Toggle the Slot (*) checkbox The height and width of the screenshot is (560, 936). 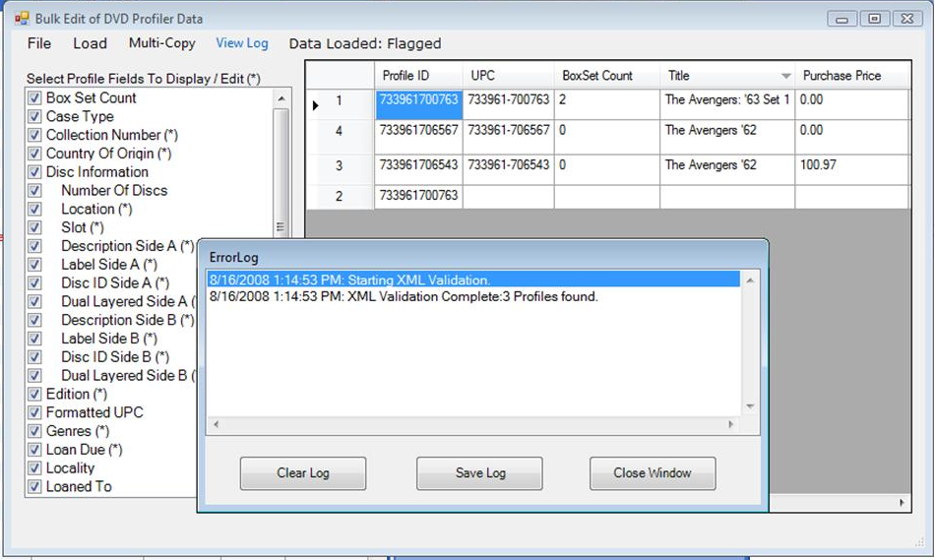tap(34, 227)
